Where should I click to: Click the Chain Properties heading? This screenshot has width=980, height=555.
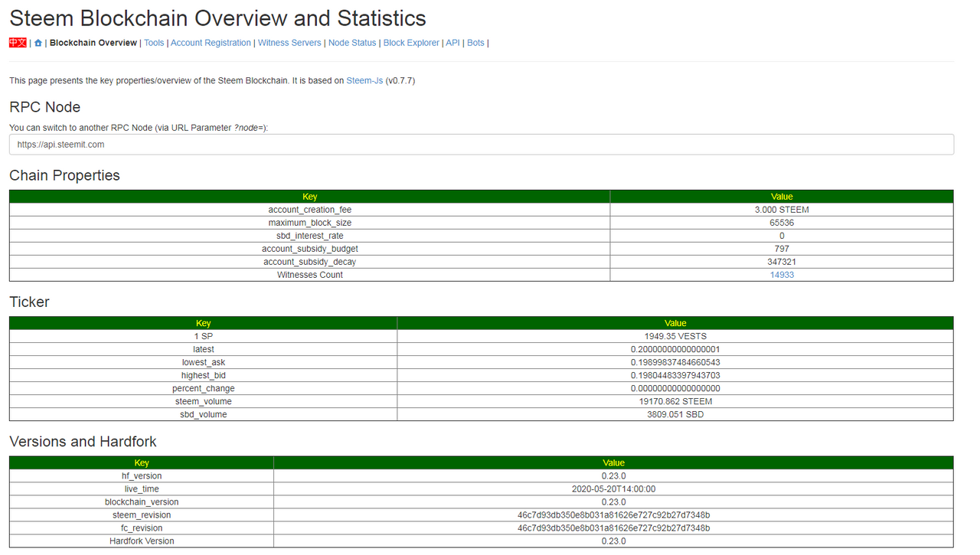65,175
